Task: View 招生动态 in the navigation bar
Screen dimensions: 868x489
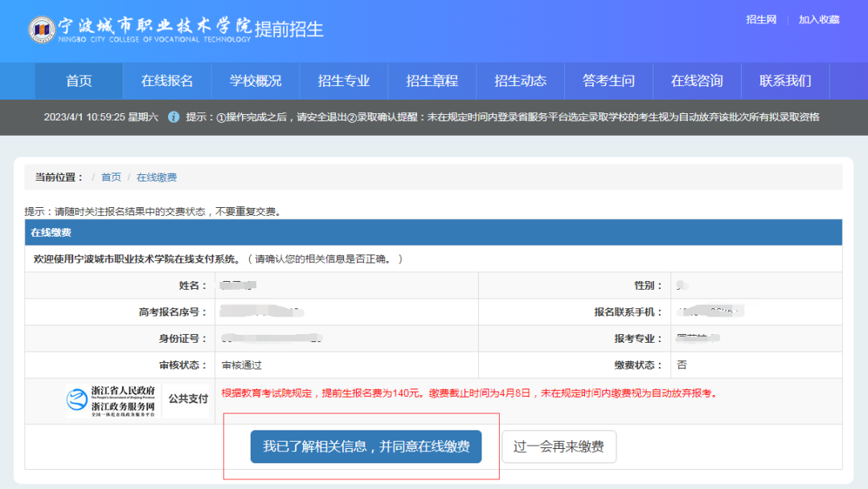Action: point(520,81)
